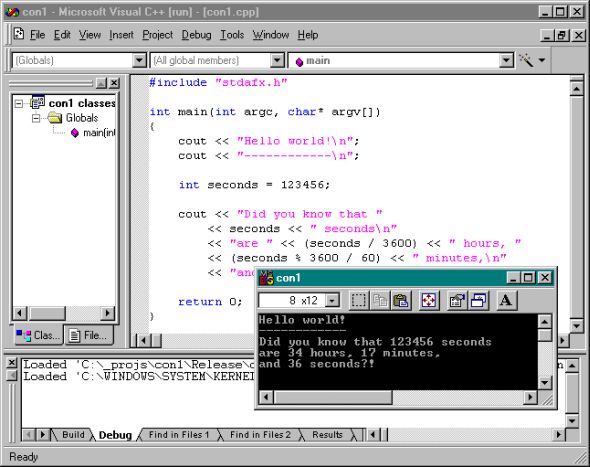The height and width of the screenshot is (467, 590).
Task: Switch to Find in Files 2 tab
Action: click(x=260, y=435)
